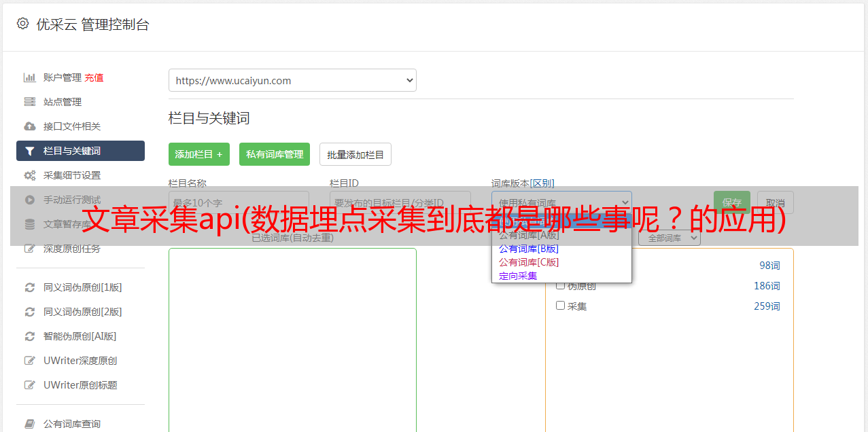Click the 186词 count
The width and height of the screenshot is (868, 432).
(767, 286)
